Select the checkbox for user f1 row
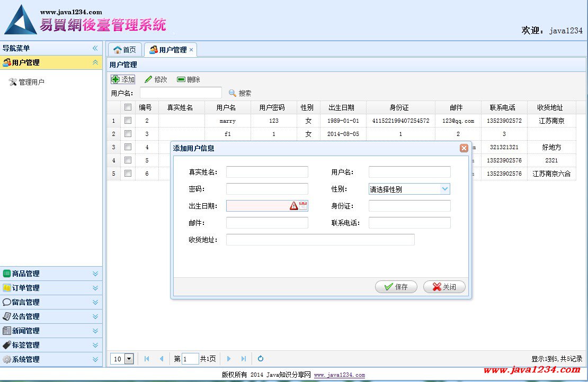The width and height of the screenshot is (588, 382). [x=128, y=134]
